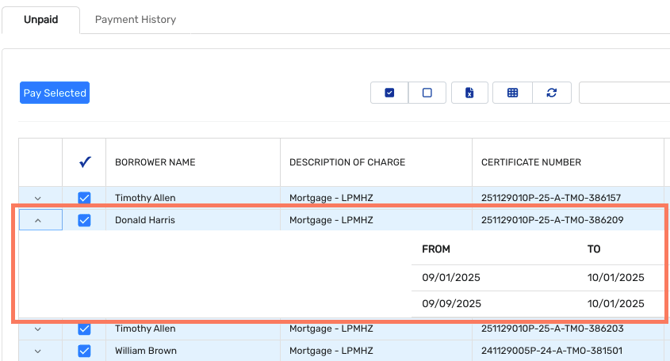The height and width of the screenshot is (361, 670).
Task: Expand the William Brown row
Action: point(38,351)
